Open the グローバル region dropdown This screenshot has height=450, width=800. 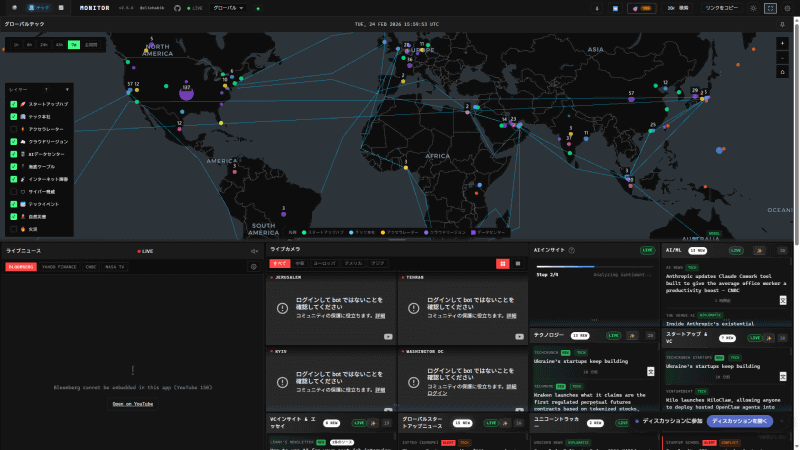[228, 8]
